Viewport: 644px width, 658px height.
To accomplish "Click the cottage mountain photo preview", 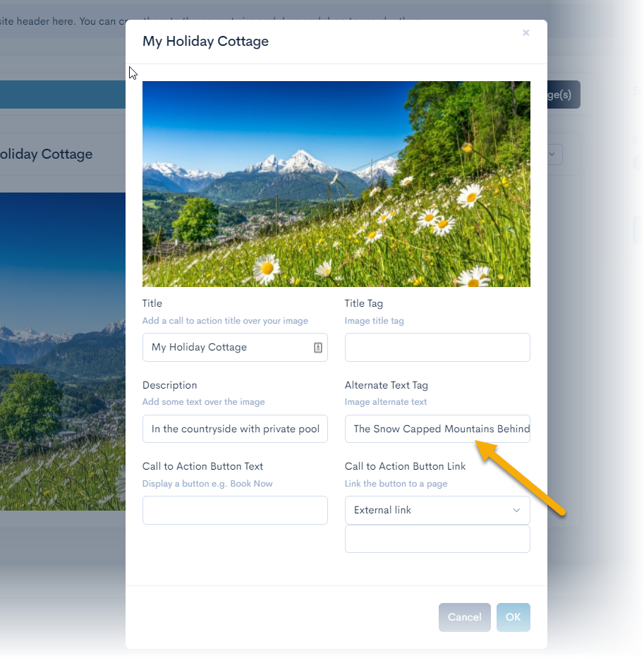I will [x=336, y=183].
